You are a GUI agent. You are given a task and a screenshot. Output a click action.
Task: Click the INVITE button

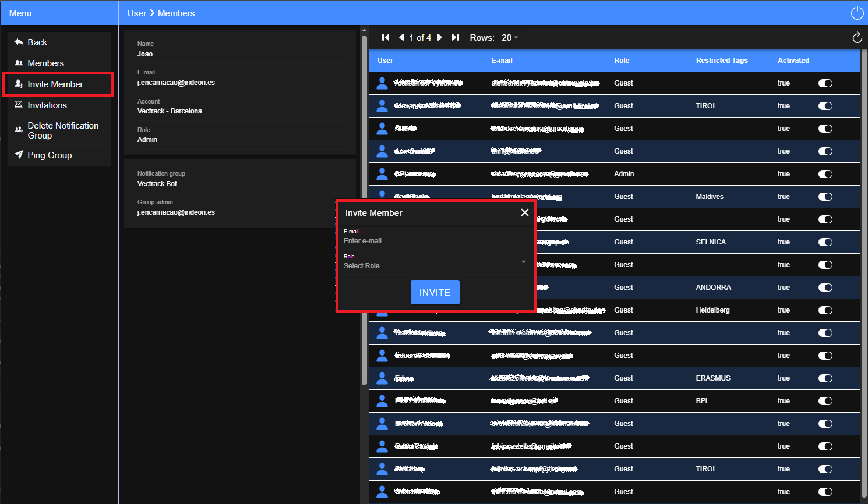point(435,292)
